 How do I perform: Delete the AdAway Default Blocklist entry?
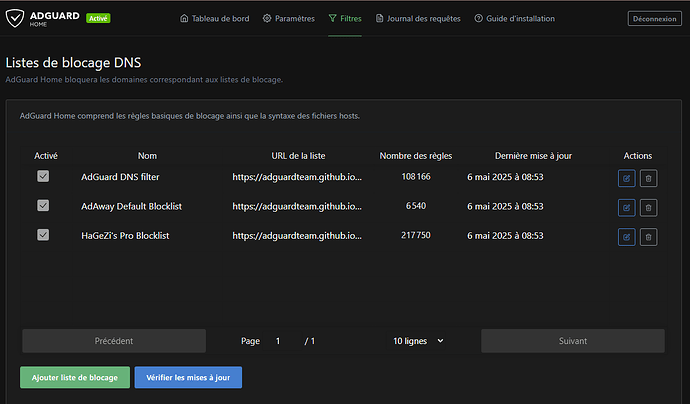tap(648, 208)
